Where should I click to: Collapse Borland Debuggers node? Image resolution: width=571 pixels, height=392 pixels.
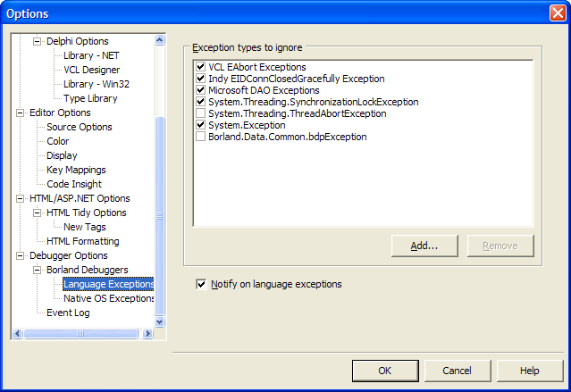coord(37,270)
